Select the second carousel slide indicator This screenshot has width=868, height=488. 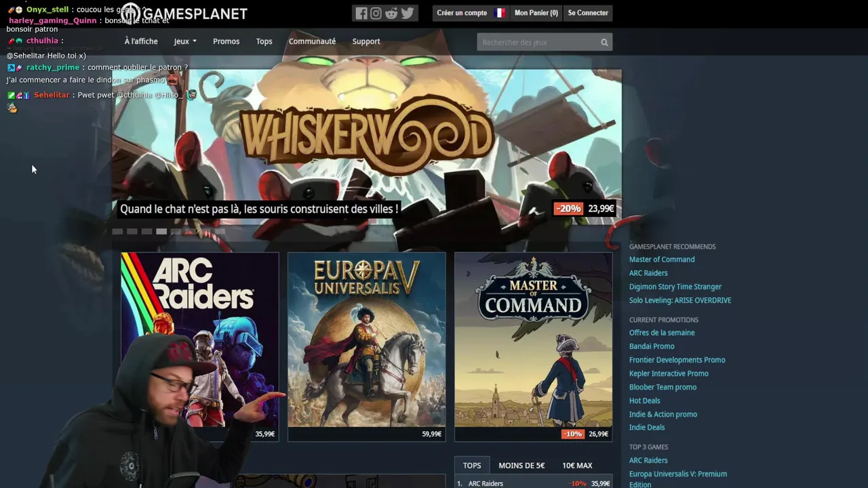132,231
